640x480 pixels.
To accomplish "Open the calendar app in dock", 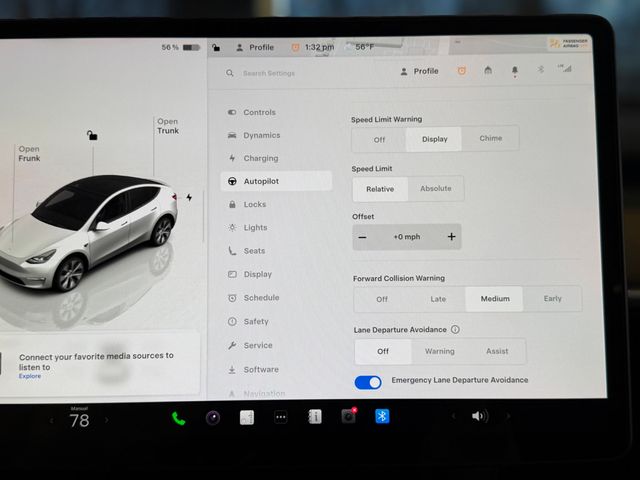I will [x=247, y=418].
